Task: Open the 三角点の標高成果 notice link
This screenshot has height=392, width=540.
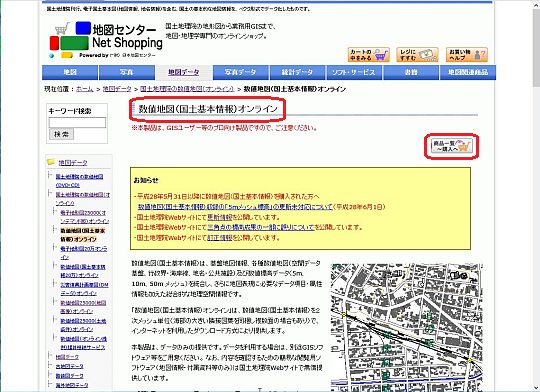Action: coord(261,227)
